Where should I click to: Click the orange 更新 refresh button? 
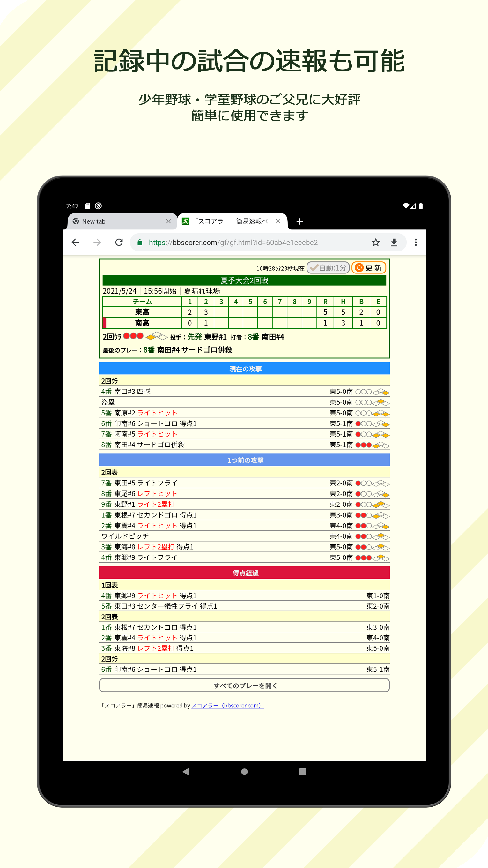click(369, 267)
